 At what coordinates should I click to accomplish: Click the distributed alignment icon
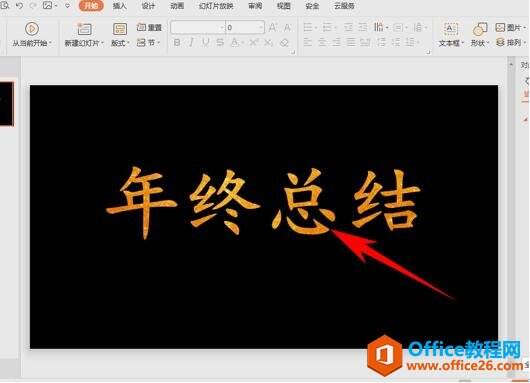pos(365,43)
